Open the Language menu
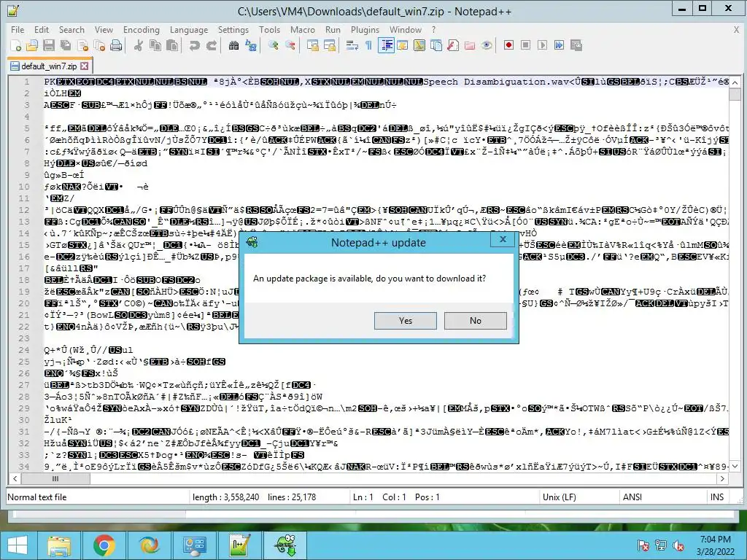Viewport: 747px width, 560px height. tap(189, 29)
